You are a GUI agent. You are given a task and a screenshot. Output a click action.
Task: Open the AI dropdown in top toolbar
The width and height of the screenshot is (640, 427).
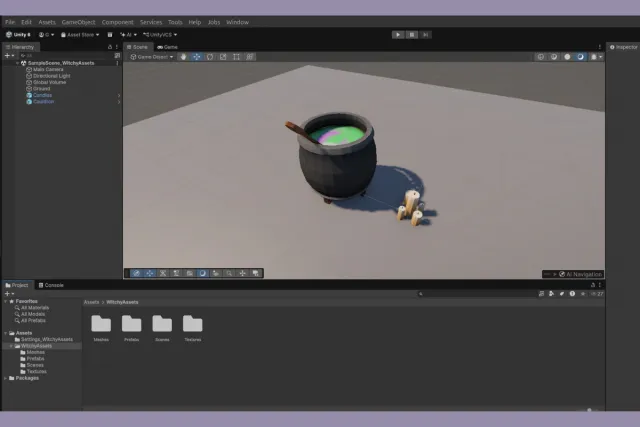tap(129, 35)
